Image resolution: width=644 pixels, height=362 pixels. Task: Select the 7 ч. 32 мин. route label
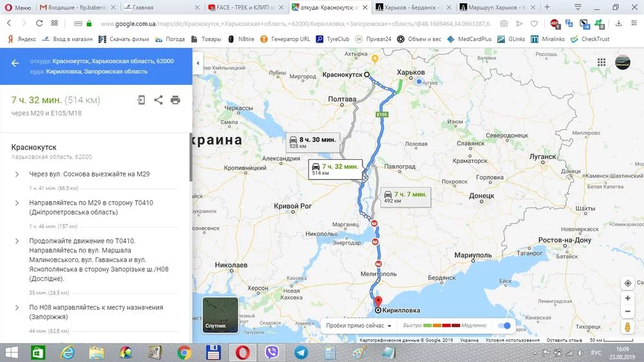click(x=336, y=169)
